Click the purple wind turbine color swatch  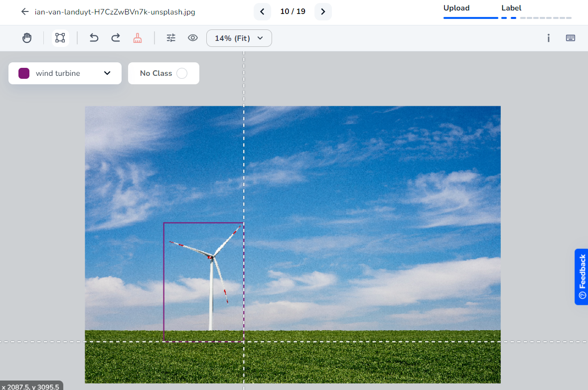[x=24, y=73]
